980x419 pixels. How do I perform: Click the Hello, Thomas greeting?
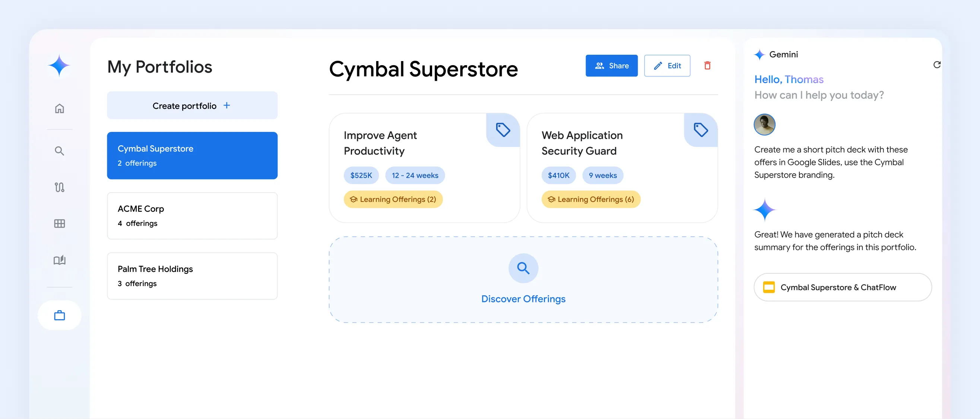[x=789, y=79]
